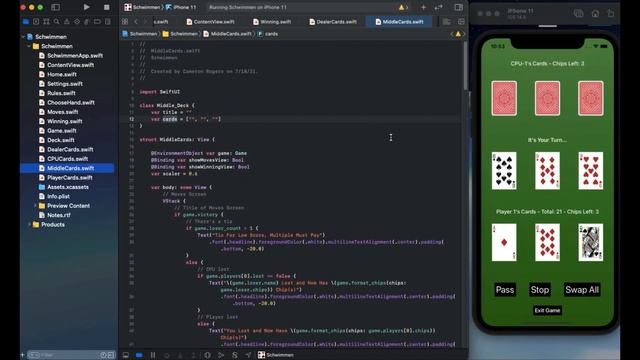Click the related items grid icon
Viewport: 640px width, 360px height.
[125, 22]
